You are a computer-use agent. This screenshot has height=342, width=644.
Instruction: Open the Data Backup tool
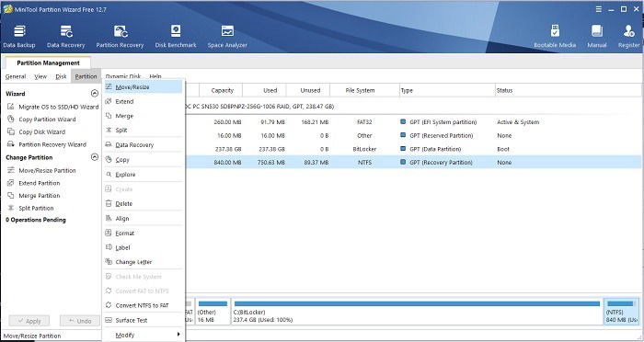(19, 37)
